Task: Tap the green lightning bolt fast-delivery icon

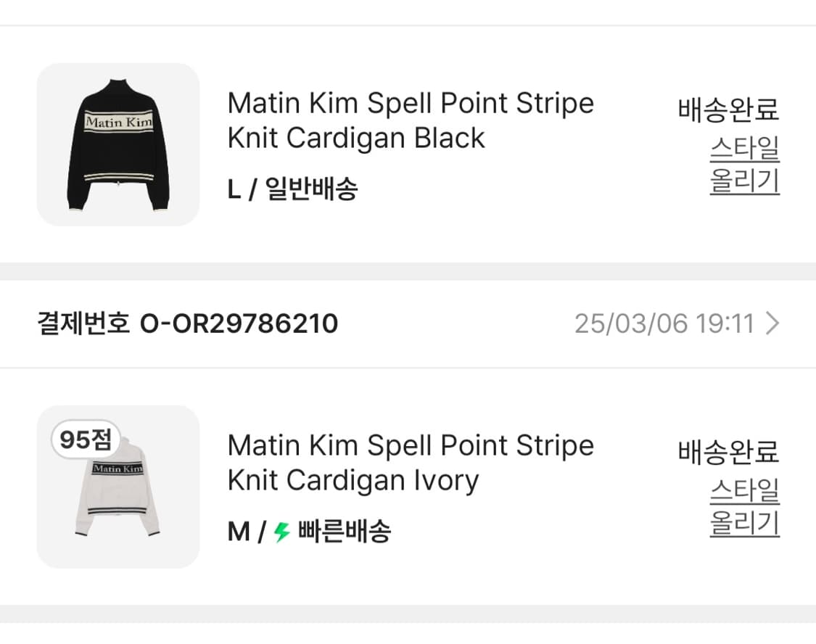Action: click(282, 533)
